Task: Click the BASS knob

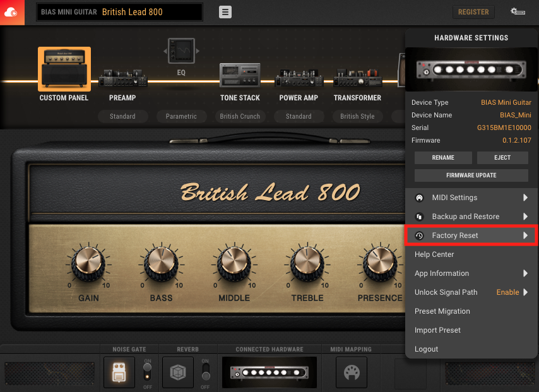Action: point(161,264)
